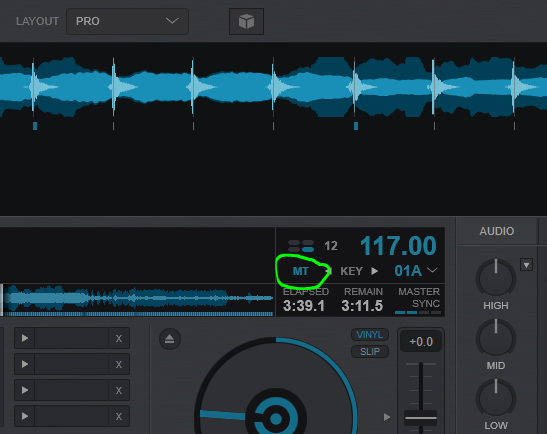547x434 pixels.
Task: Open the dropdown arrow next to the HIGH knob
Action: [526, 265]
